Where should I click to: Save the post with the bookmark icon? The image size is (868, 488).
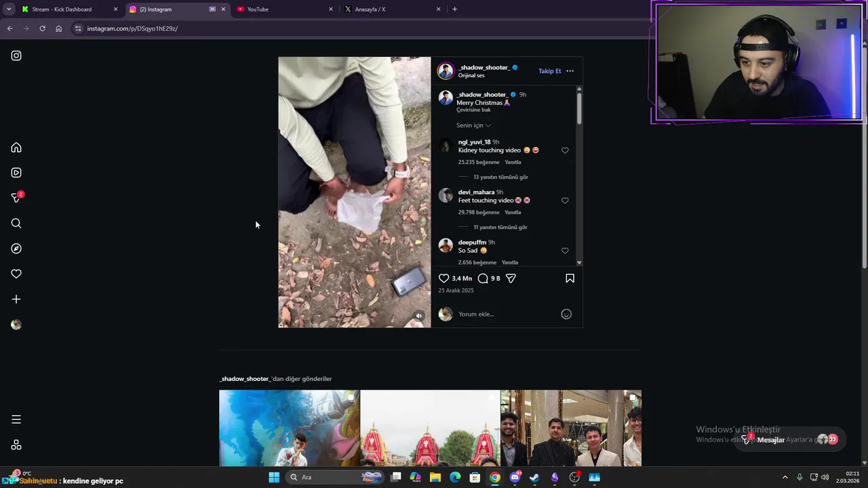[570, 279]
